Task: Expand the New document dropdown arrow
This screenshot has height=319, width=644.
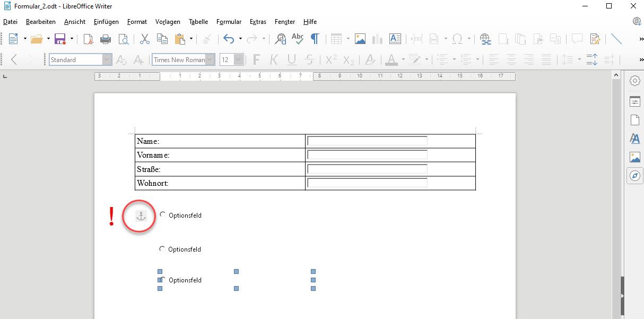Action: pyautogui.click(x=25, y=39)
